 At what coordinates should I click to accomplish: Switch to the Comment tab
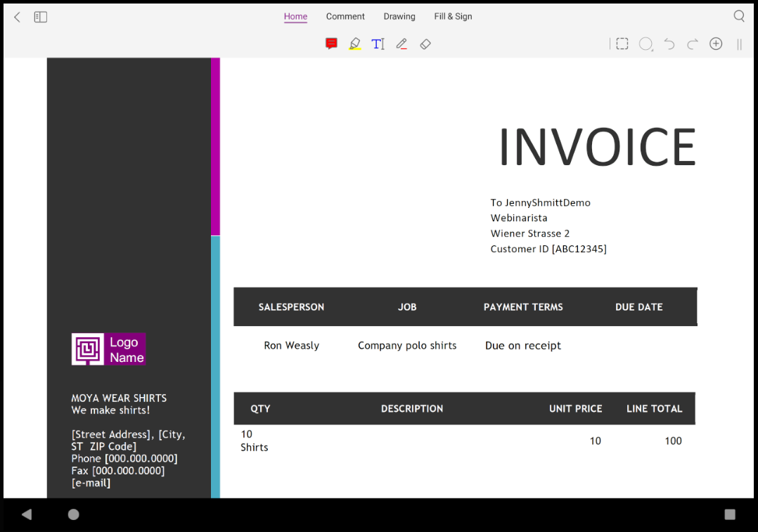[345, 16]
